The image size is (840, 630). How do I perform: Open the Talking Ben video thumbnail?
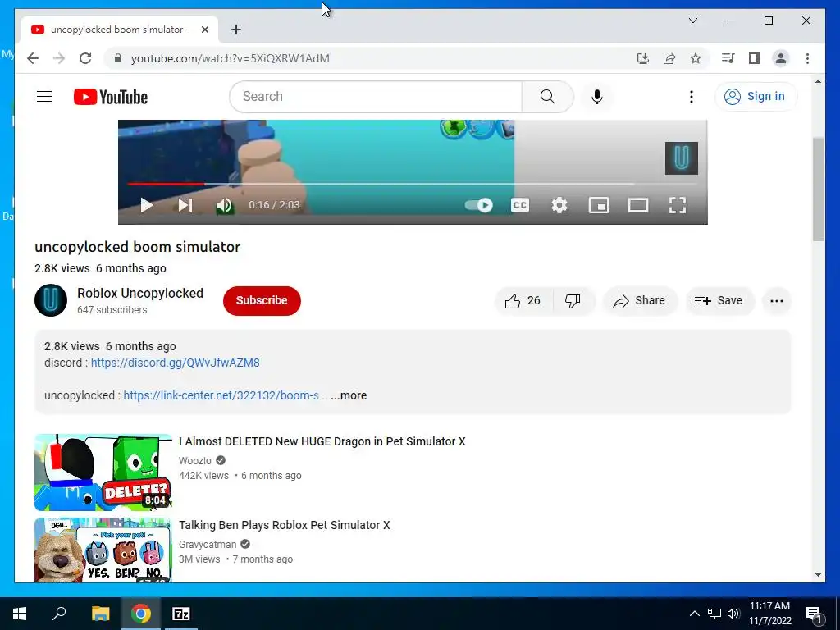(103, 550)
